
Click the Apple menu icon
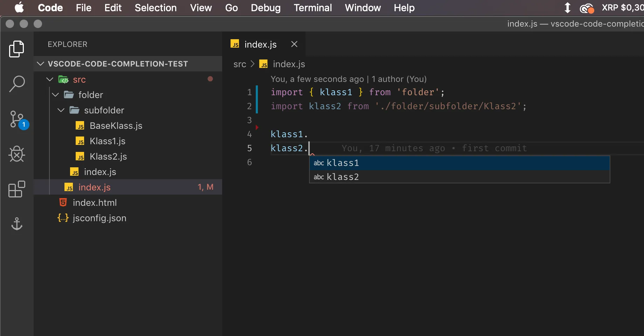pyautogui.click(x=19, y=8)
